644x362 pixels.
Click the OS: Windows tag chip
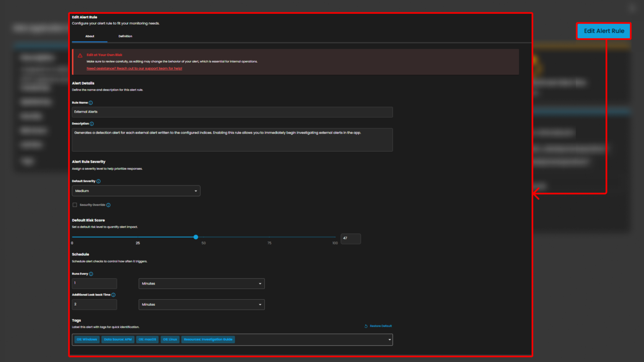pos(87,339)
